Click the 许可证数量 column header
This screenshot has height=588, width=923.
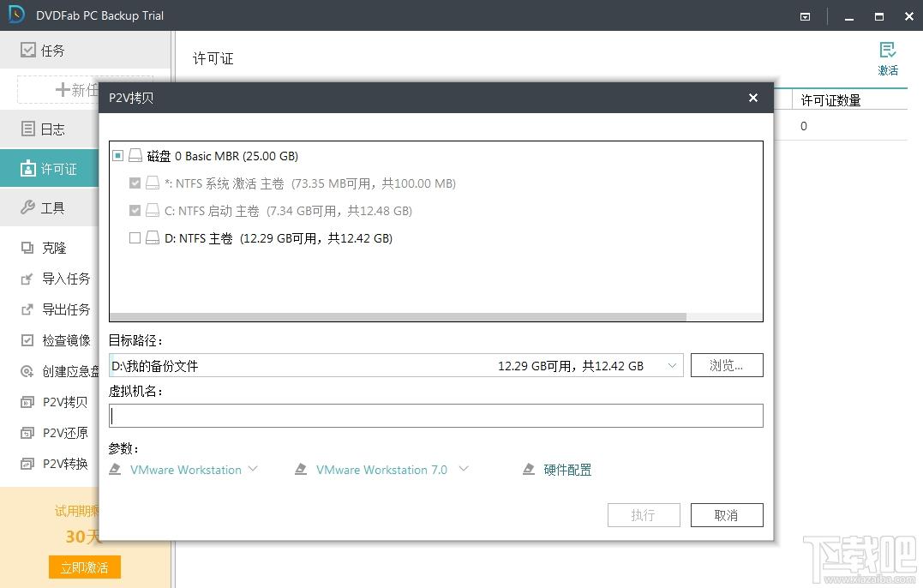(x=830, y=100)
